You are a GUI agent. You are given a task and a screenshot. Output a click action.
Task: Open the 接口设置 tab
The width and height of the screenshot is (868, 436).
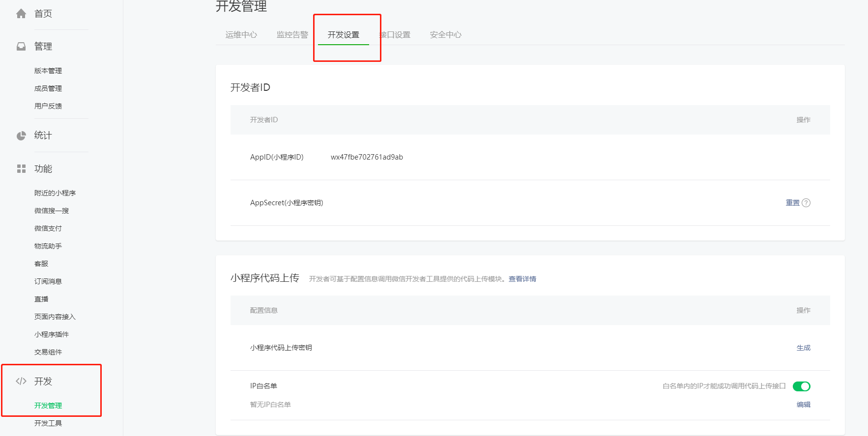[396, 35]
